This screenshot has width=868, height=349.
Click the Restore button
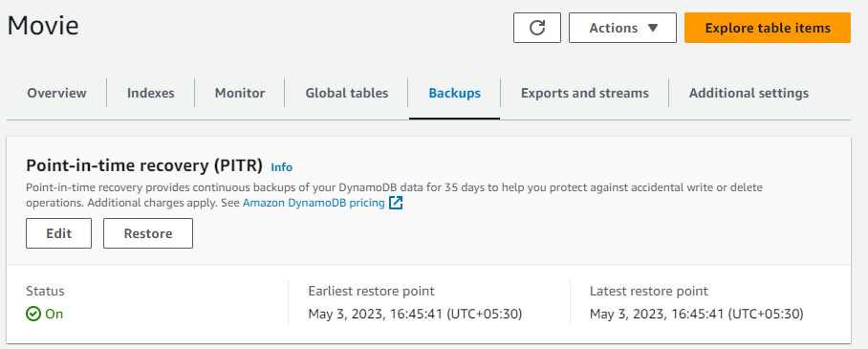148,233
